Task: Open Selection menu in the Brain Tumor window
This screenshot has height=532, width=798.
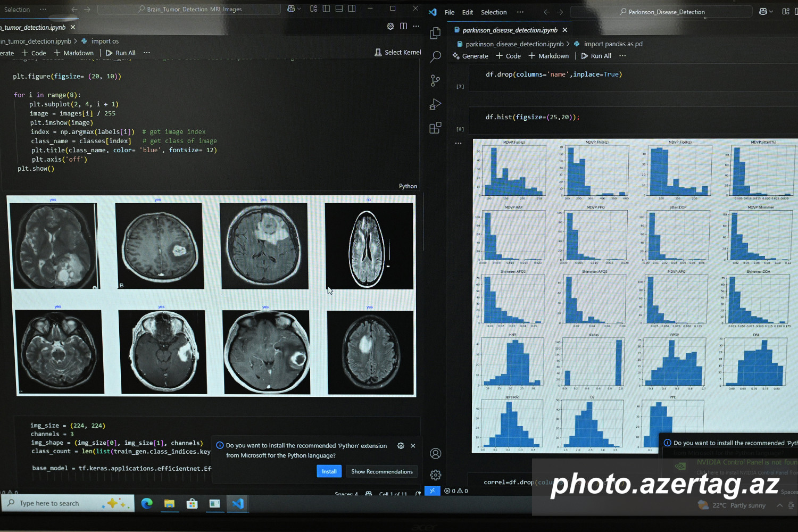Action: coord(17,10)
